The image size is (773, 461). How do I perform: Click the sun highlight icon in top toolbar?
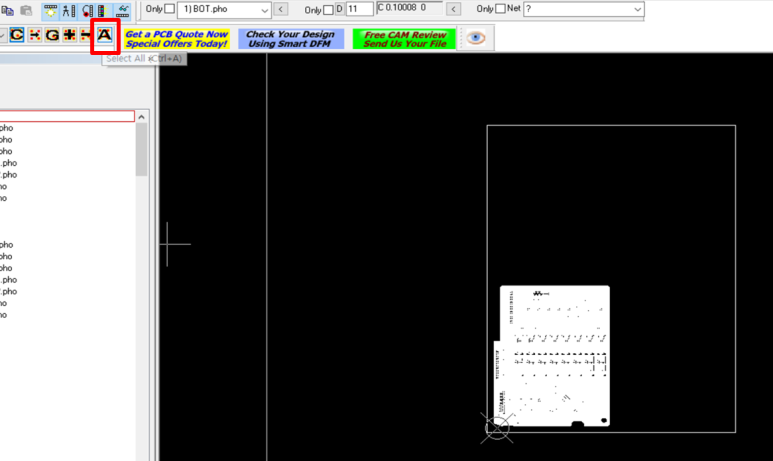[50, 10]
